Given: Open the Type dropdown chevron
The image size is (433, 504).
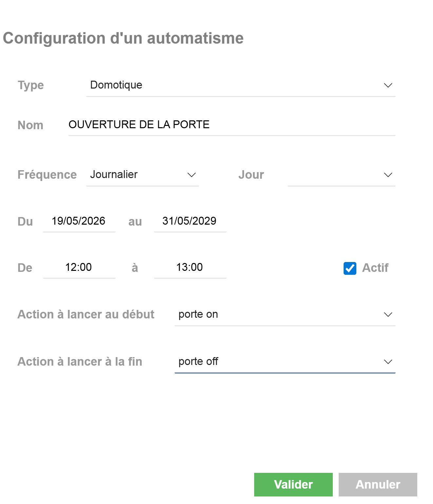Looking at the screenshot, I should (388, 85).
